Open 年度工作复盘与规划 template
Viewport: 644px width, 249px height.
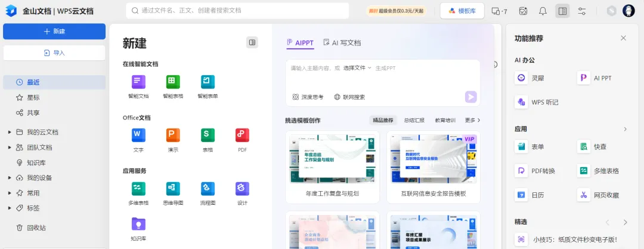(x=332, y=167)
